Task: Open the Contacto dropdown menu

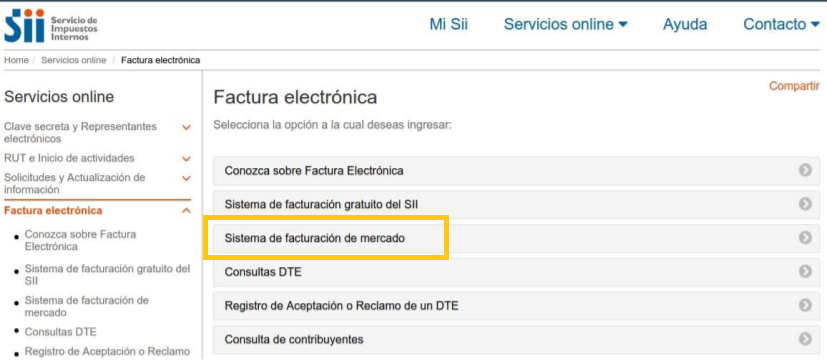Action: 781,24
